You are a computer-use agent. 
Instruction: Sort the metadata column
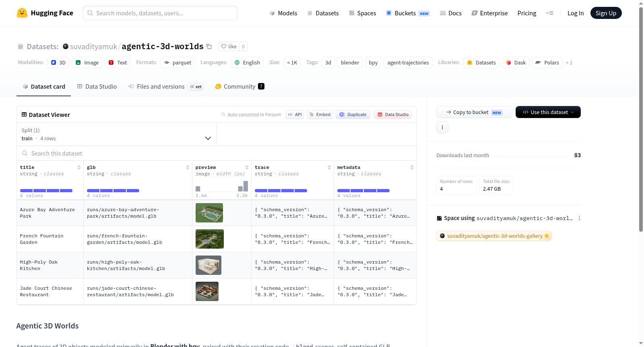click(412, 167)
